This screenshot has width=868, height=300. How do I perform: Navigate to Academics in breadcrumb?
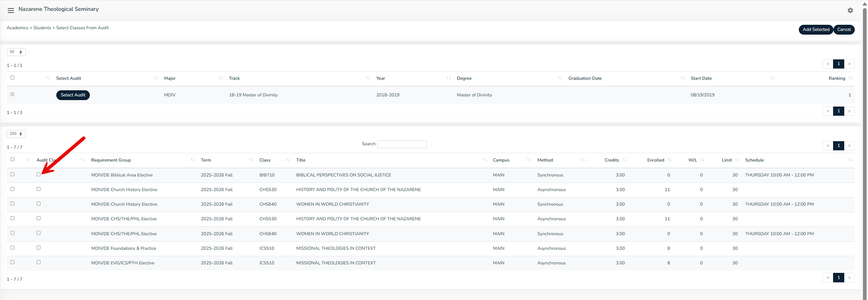click(17, 28)
